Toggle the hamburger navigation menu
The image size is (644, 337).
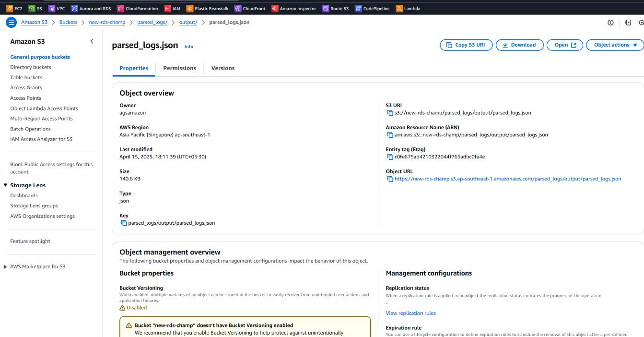[11, 22]
